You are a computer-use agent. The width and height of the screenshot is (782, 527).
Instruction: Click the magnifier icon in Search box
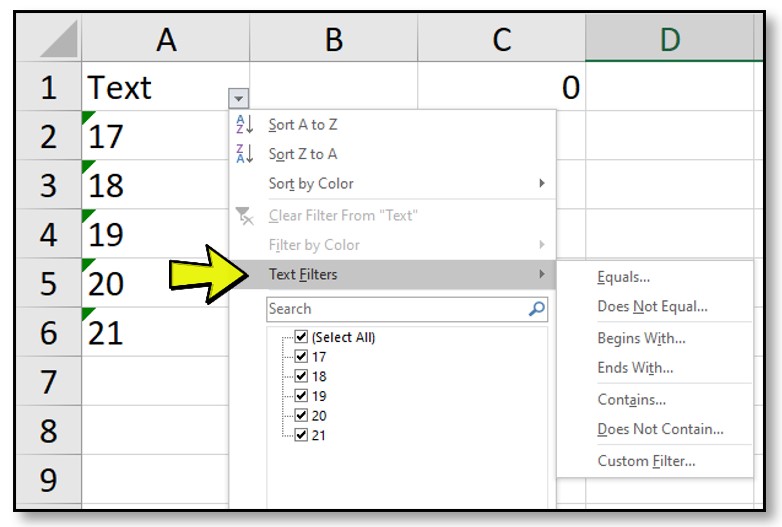[x=537, y=309]
